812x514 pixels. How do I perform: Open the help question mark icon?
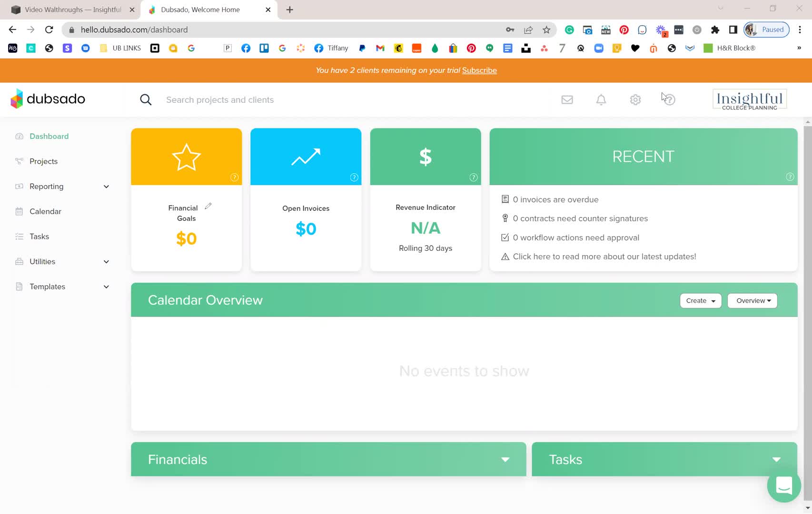[669, 99]
